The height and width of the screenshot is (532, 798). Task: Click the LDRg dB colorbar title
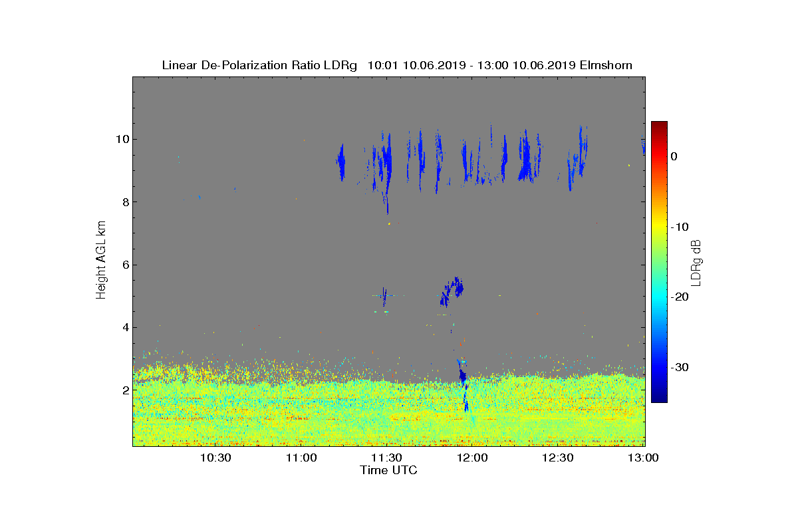click(x=696, y=262)
